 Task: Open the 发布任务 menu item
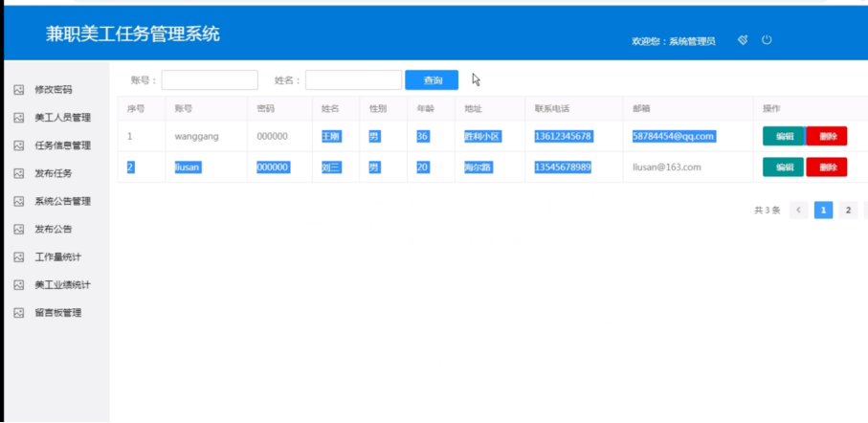(x=54, y=173)
